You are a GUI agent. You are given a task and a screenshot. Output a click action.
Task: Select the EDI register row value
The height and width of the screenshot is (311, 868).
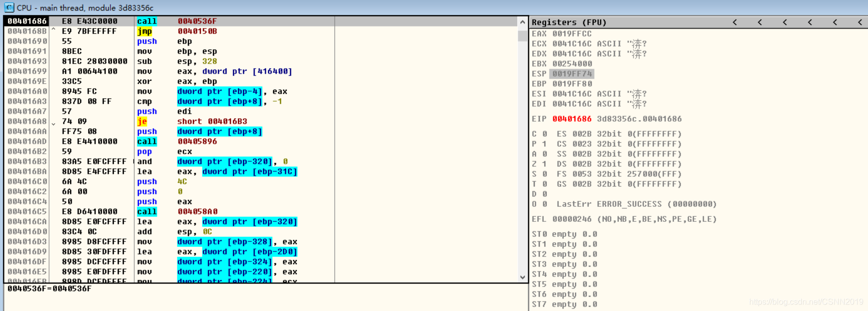[x=572, y=104]
